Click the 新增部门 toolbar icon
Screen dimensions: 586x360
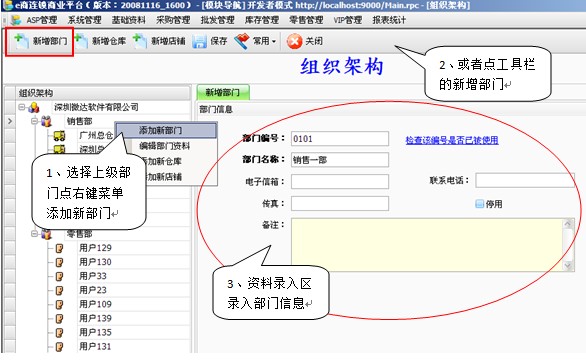tap(21, 41)
